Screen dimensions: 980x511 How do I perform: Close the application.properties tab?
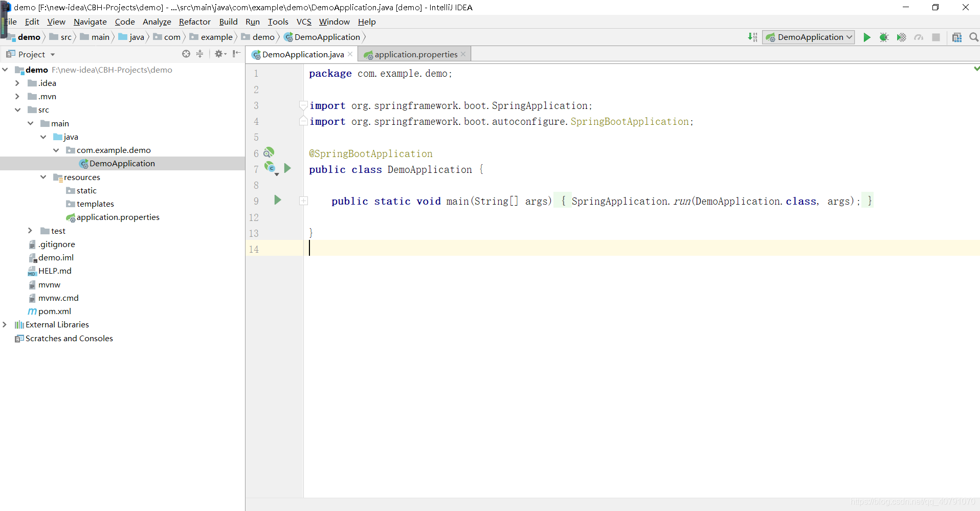(463, 54)
